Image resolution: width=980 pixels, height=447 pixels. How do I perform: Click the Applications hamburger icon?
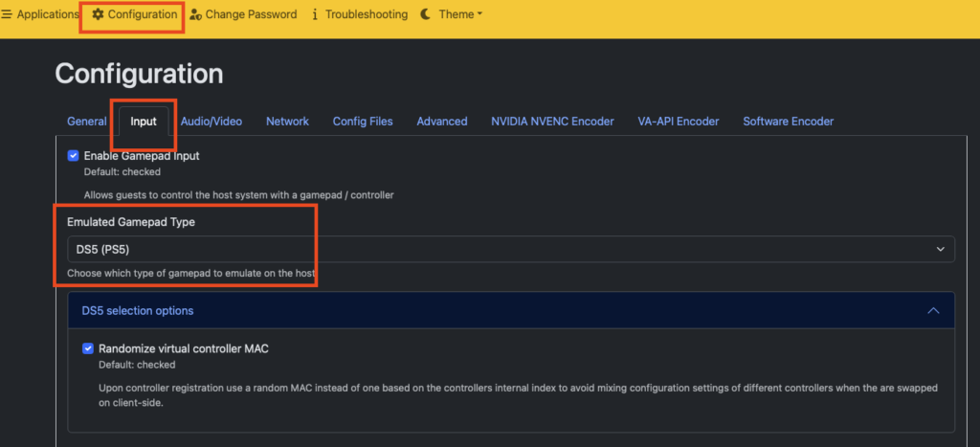(x=7, y=14)
